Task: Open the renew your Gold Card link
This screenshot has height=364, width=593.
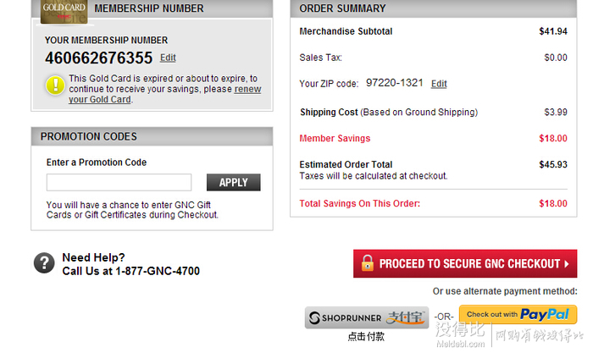Action: click(x=165, y=94)
